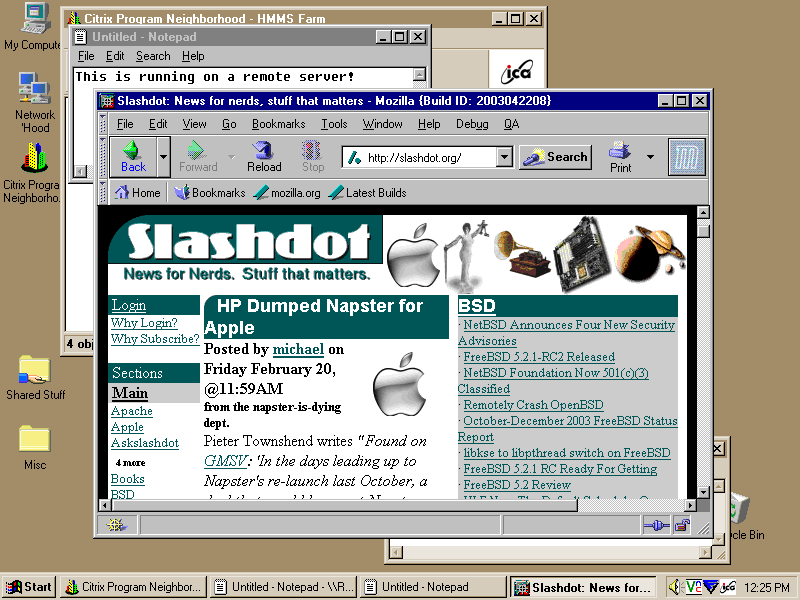Expand the URL bar history dropdown
The height and width of the screenshot is (600, 800).
click(504, 157)
